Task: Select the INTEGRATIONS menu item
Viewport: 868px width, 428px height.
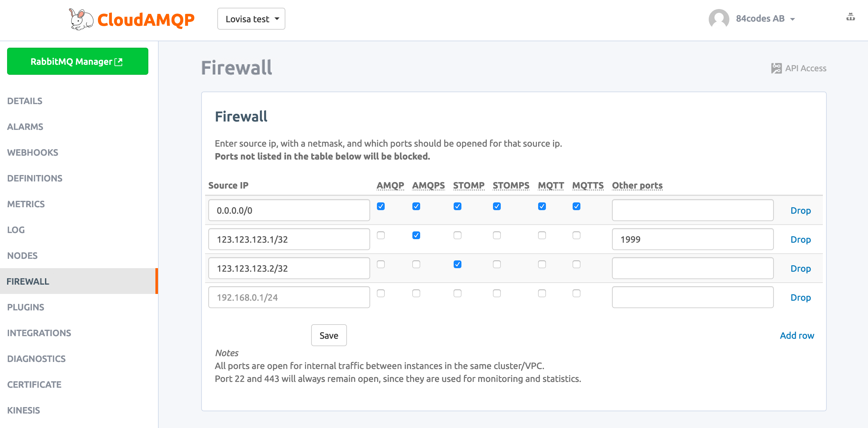Action: coord(39,333)
